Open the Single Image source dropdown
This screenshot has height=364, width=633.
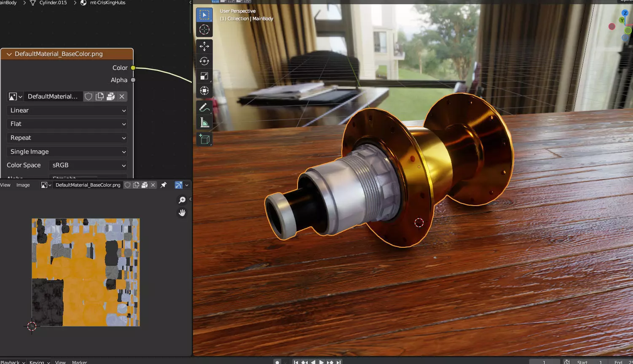[67, 152]
